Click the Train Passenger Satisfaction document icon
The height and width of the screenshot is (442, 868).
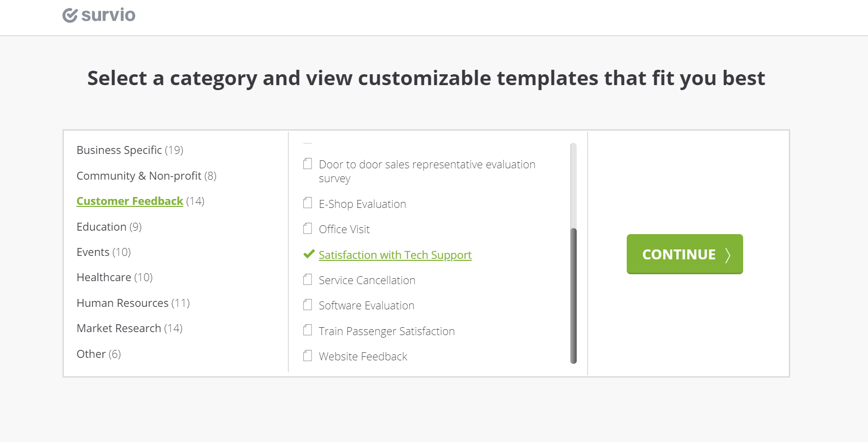coord(308,331)
